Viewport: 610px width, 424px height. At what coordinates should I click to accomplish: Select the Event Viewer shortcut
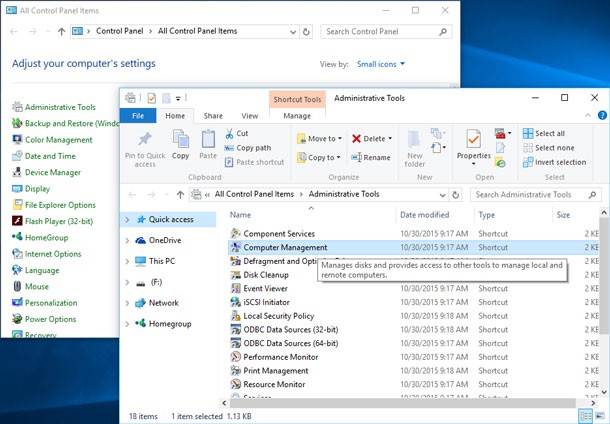[265, 289]
